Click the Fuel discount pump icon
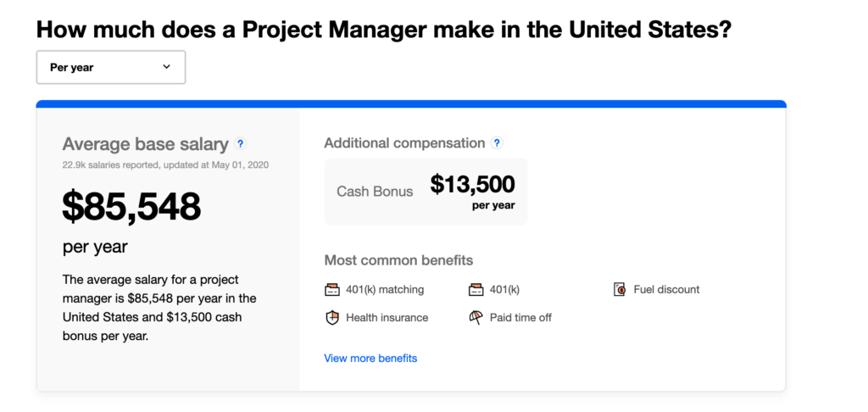This screenshot has width=868, height=412. (x=620, y=290)
